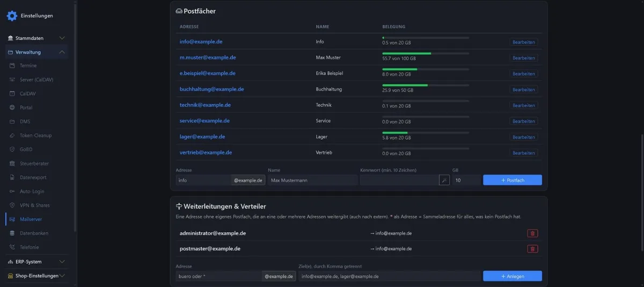Click m.muster usage bar 55.7 von 100 GB
Viewport: 644px width, 287px height.
(426, 53)
